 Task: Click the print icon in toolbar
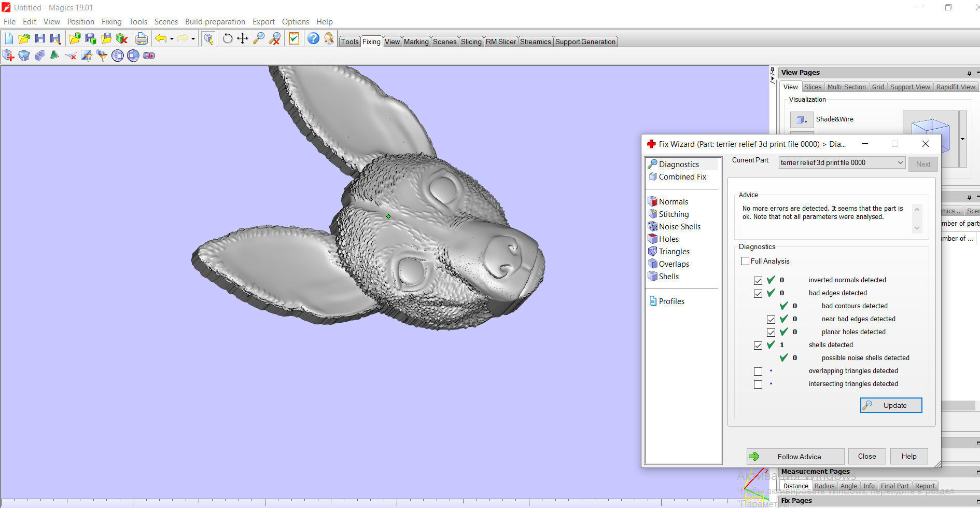141,38
